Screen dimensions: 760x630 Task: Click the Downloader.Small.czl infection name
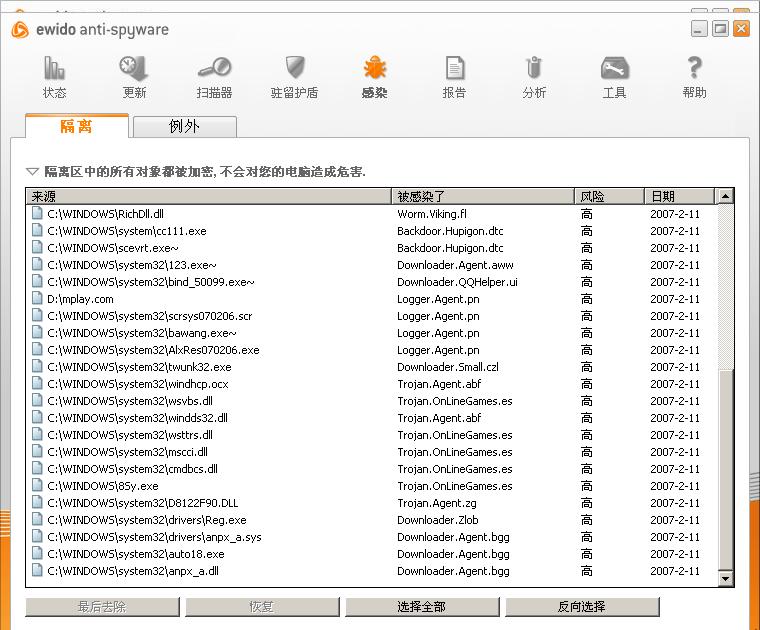448,367
